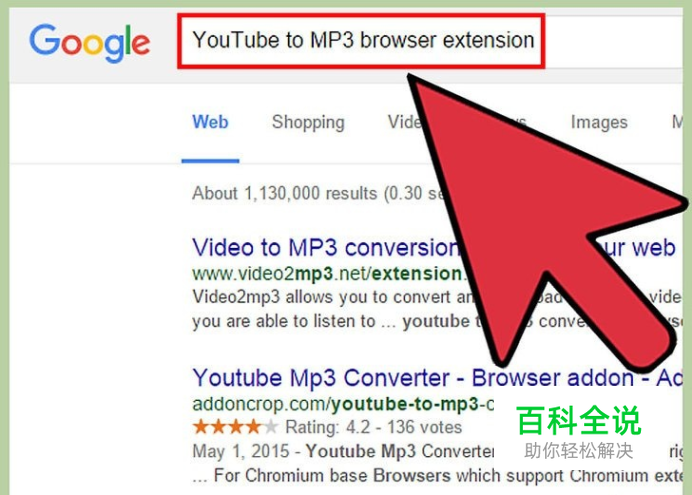Screen dimensions: 692x495
Task: Open the Video to MP3 conversion result
Action: (327, 248)
